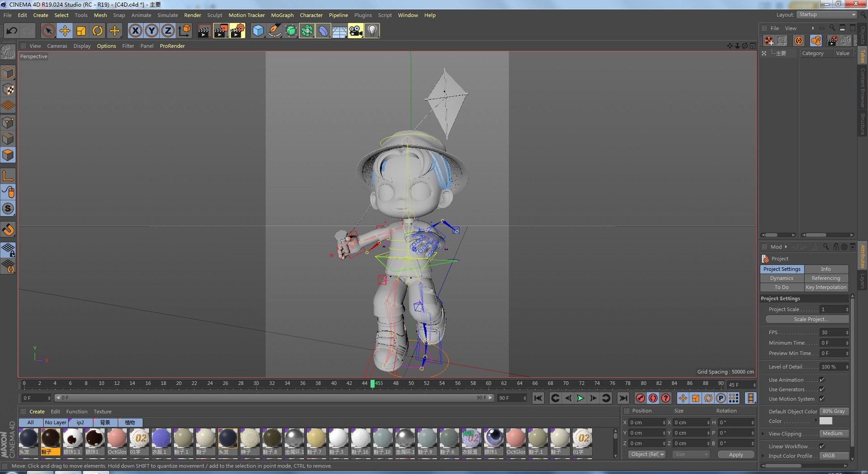Image resolution: width=868 pixels, height=474 pixels.
Task: Render the active view
Action: pyautogui.click(x=204, y=31)
